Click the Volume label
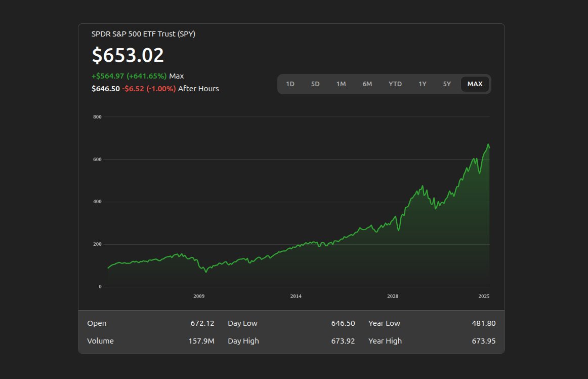 pos(100,340)
